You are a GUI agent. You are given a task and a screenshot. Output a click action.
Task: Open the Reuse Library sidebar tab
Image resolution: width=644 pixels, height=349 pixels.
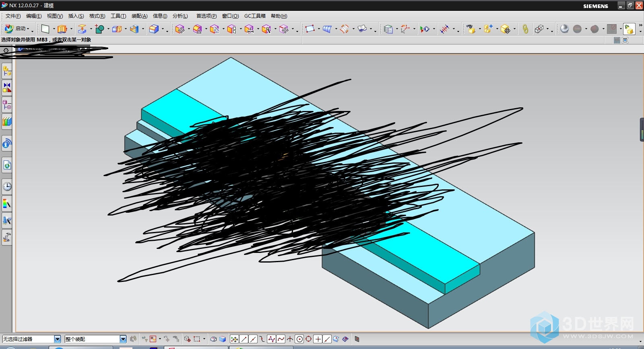click(7, 121)
